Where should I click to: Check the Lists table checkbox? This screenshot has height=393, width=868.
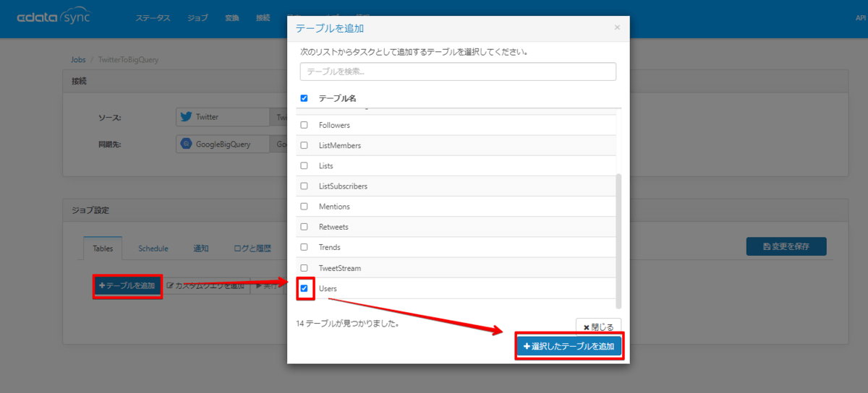click(x=304, y=165)
